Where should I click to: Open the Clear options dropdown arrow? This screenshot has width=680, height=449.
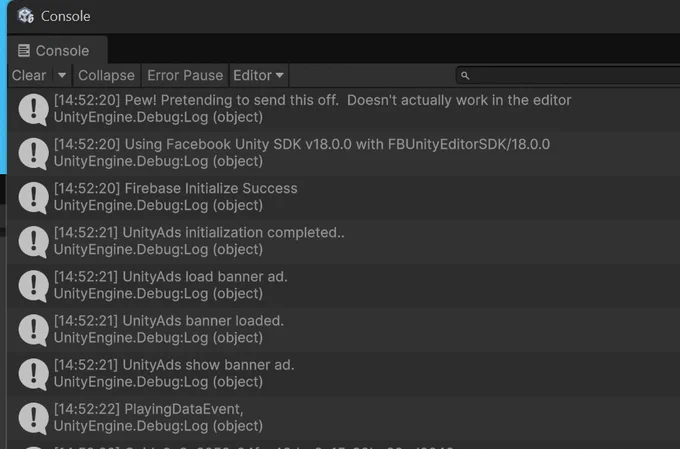click(62, 75)
